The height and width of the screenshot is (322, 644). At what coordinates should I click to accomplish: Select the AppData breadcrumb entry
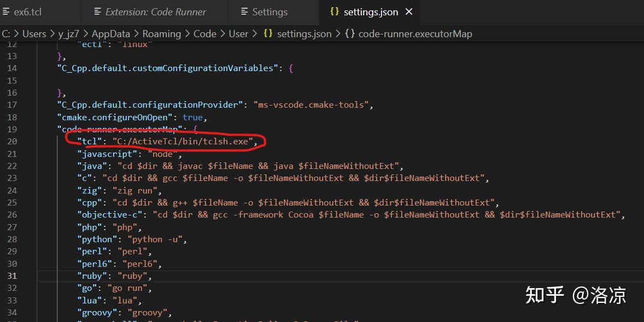point(110,33)
